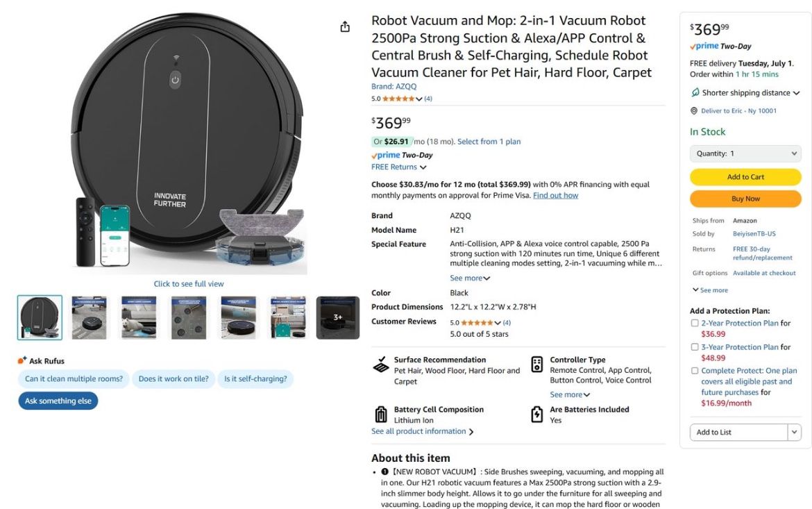Check the Complete Protect plan option
Viewport: 812px width, 509px height.
(695, 370)
